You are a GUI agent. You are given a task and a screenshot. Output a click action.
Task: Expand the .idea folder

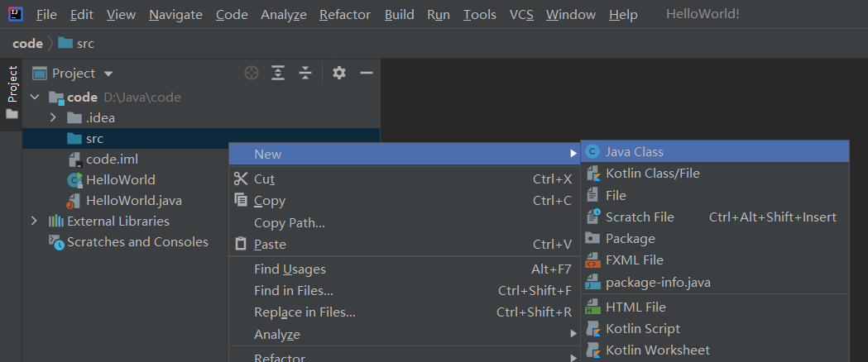53,117
